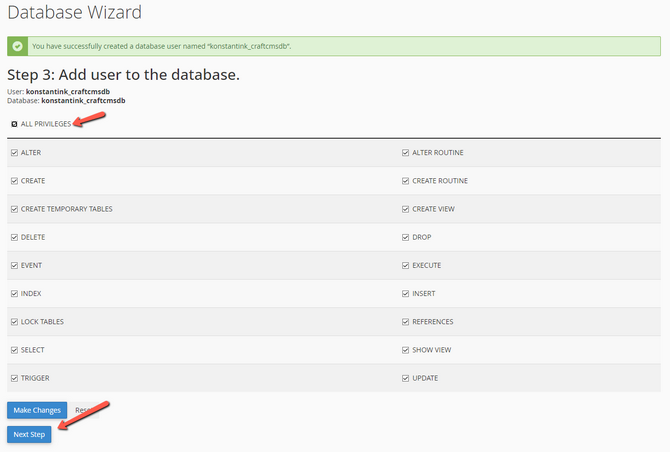Toggle the EXECUTE privilege checkbox
The image size is (670, 452).
tap(406, 266)
